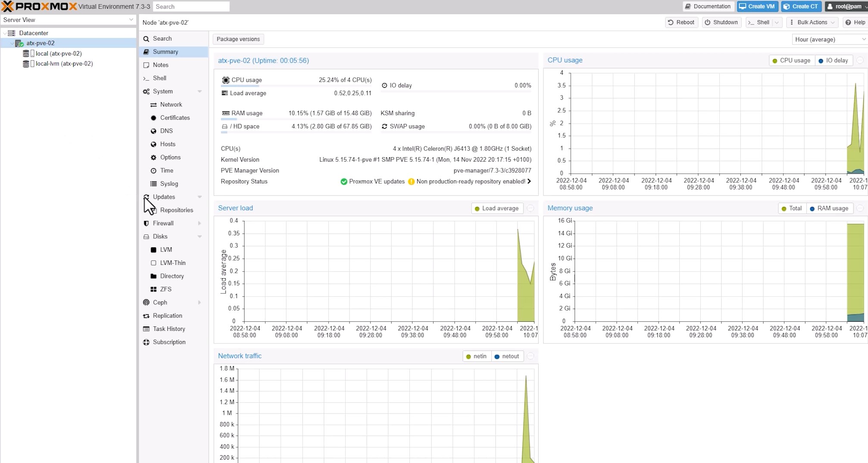Click the local-lvm storage icon
The image size is (868, 463).
[x=26, y=64]
